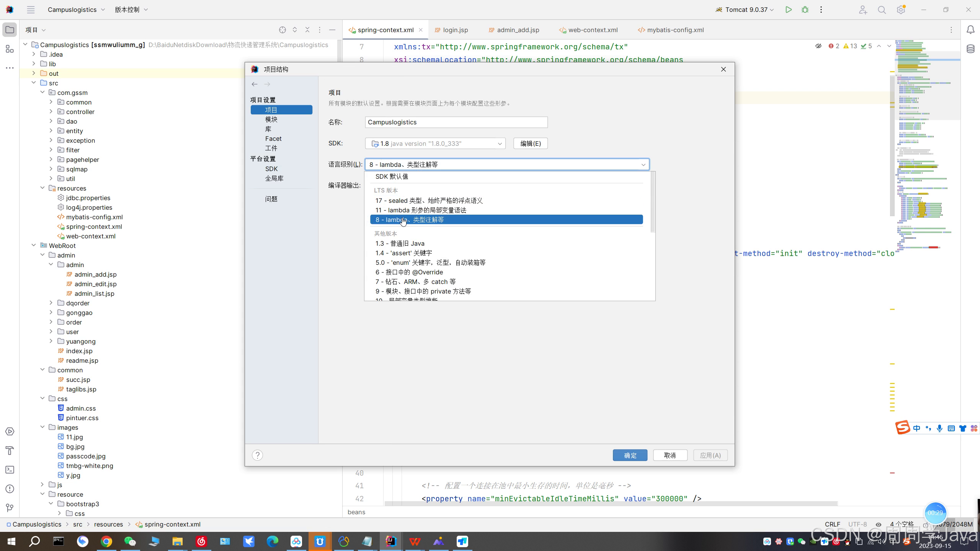Open the SDK version dropdown

(500, 143)
